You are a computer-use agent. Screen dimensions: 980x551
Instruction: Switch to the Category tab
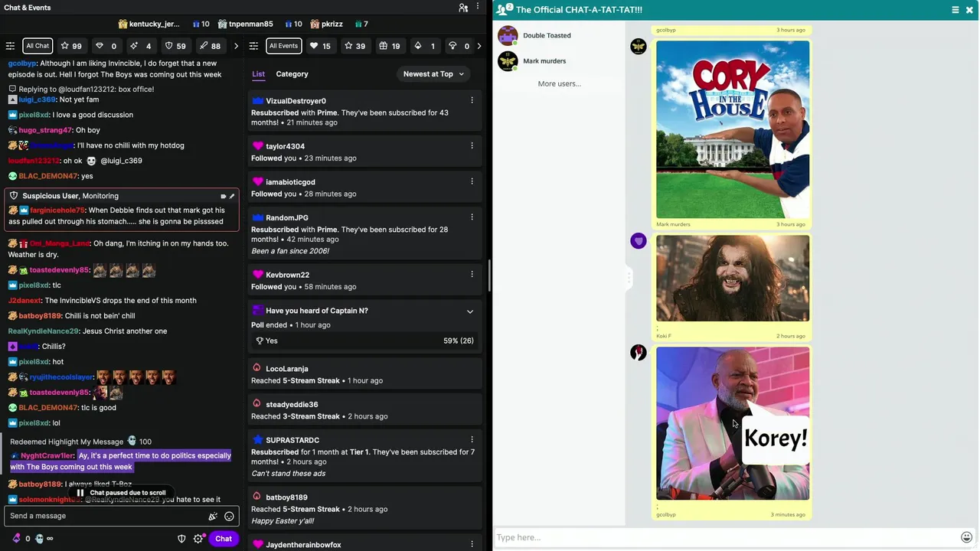click(x=292, y=74)
